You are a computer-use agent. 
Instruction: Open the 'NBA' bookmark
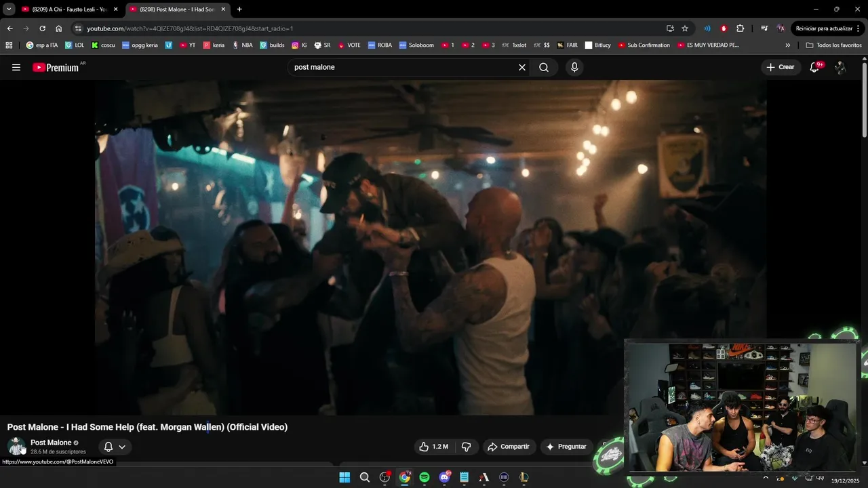click(243, 45)
